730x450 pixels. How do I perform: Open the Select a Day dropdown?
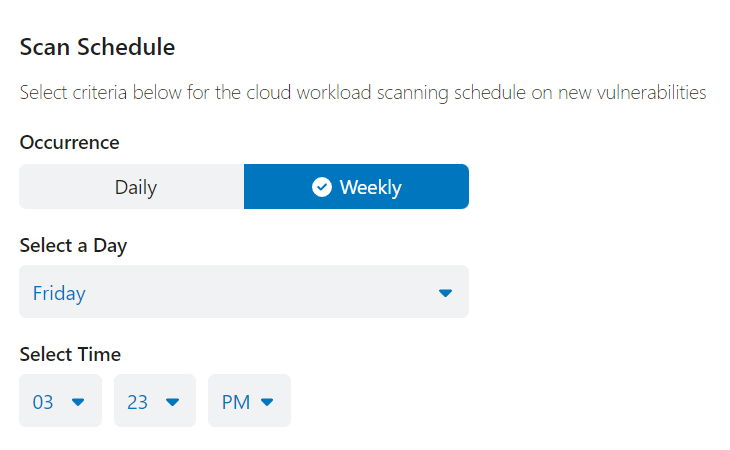tap(243, 293)
